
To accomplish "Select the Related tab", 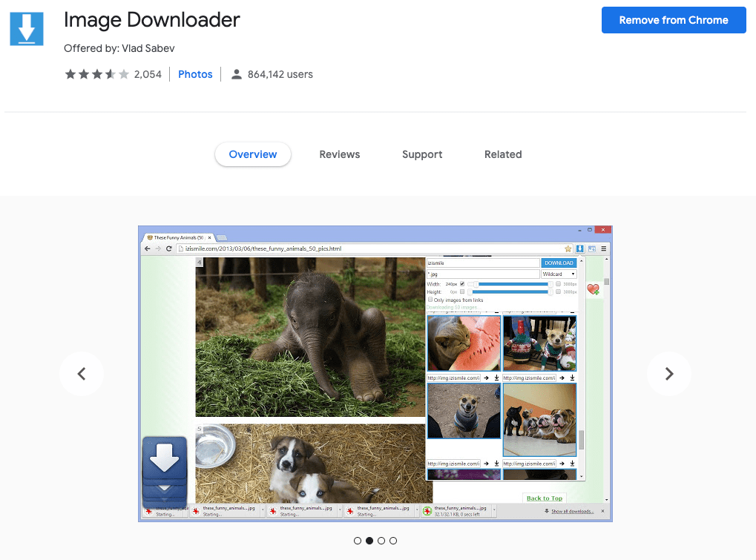I will [503, 154].
